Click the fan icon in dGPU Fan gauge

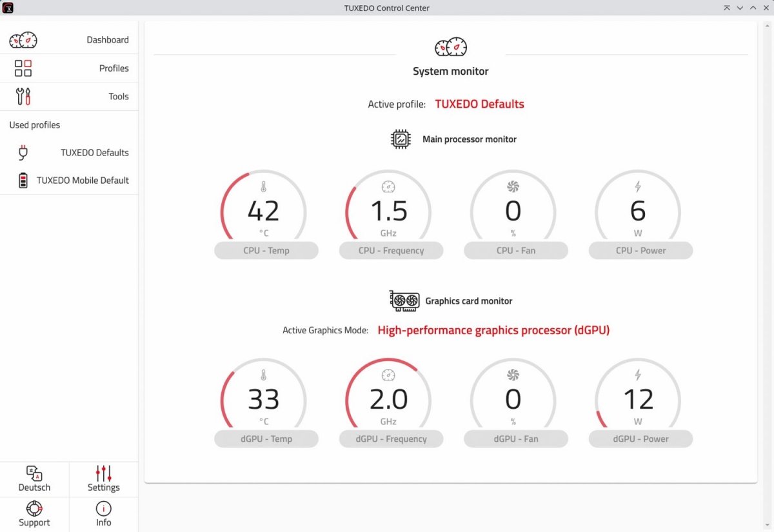click(513, 375)
